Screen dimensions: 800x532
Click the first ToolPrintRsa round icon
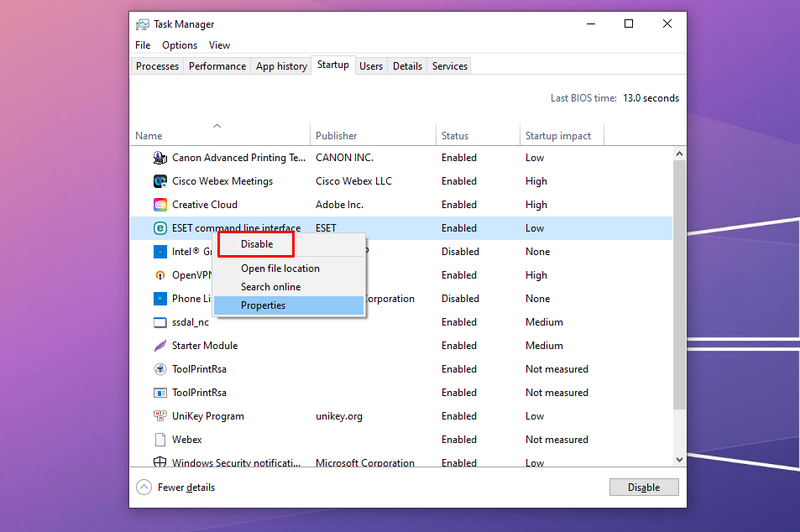point(160,369)
